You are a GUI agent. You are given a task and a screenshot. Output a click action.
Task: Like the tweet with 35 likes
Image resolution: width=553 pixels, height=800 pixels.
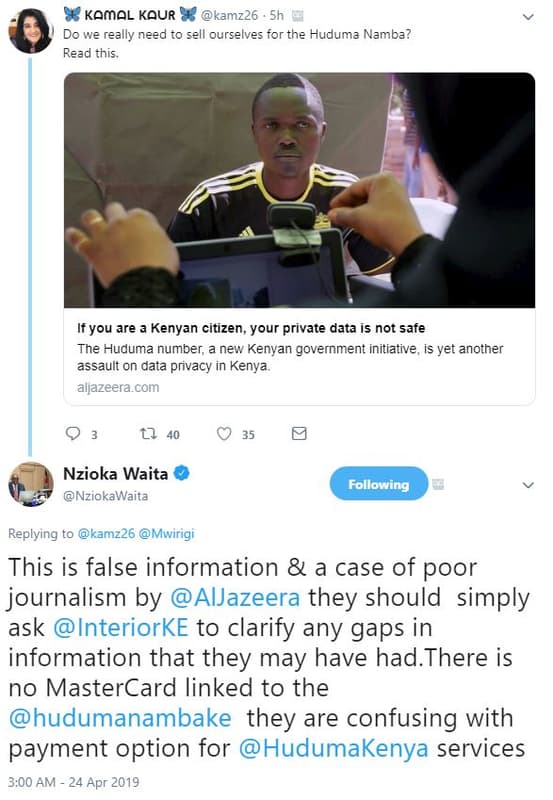pos(224,434)
